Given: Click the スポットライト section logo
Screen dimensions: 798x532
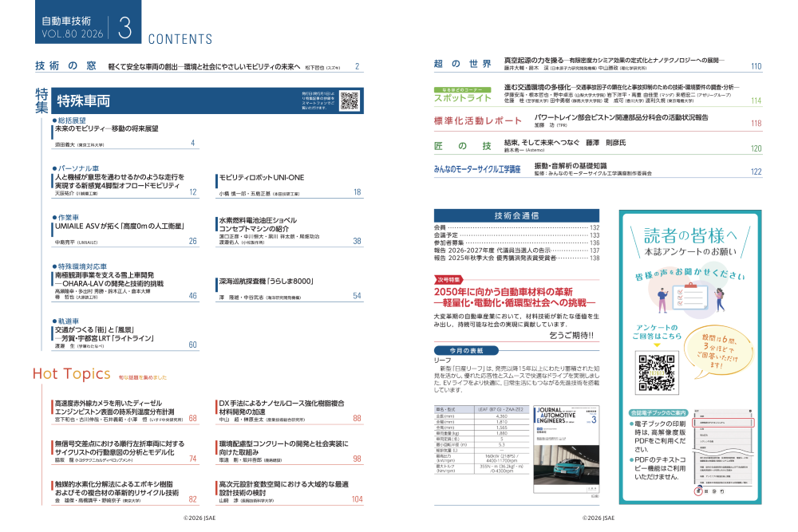Looking at the screenshot, I should click(463, 96).
